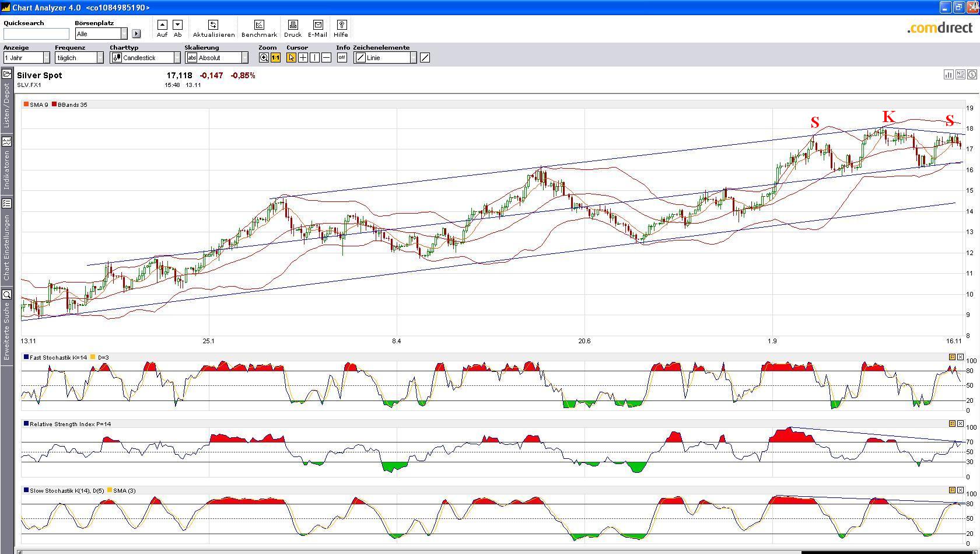The image size is (980, 554).
Task: Click the Aktualisieren refresh icon
Action: point(213,25)
